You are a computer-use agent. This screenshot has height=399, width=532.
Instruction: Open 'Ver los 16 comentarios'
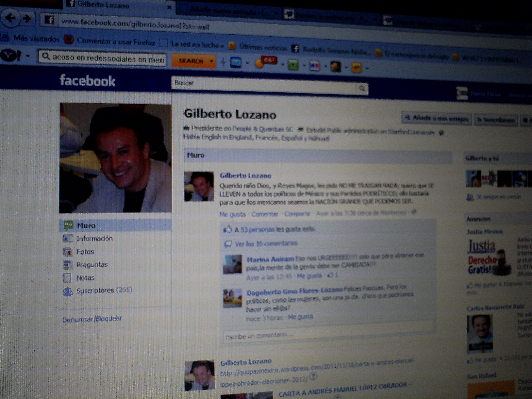coord(266,244)
